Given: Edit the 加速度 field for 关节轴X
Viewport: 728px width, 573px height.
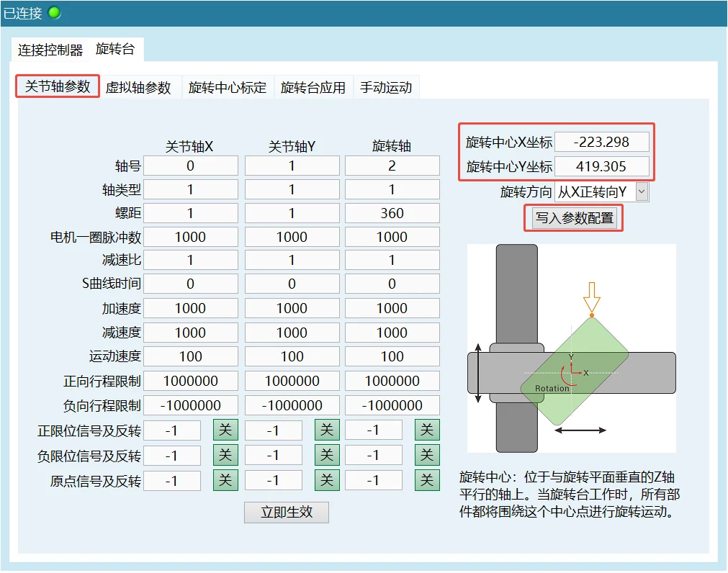Looking at the screenshot, I should tap(190, 308).
